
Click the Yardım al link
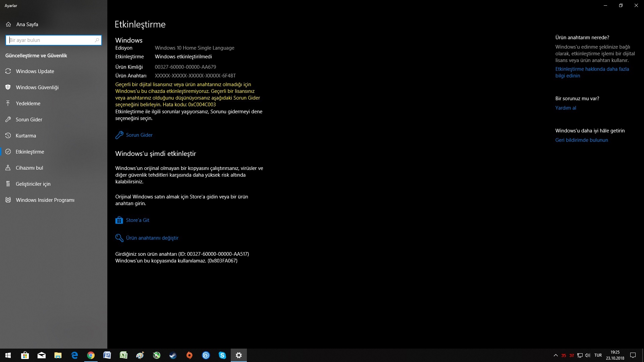[x=566, y=108]
